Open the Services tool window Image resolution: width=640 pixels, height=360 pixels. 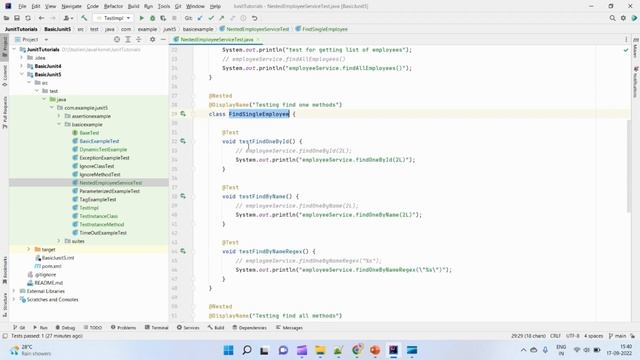point(188,327)
